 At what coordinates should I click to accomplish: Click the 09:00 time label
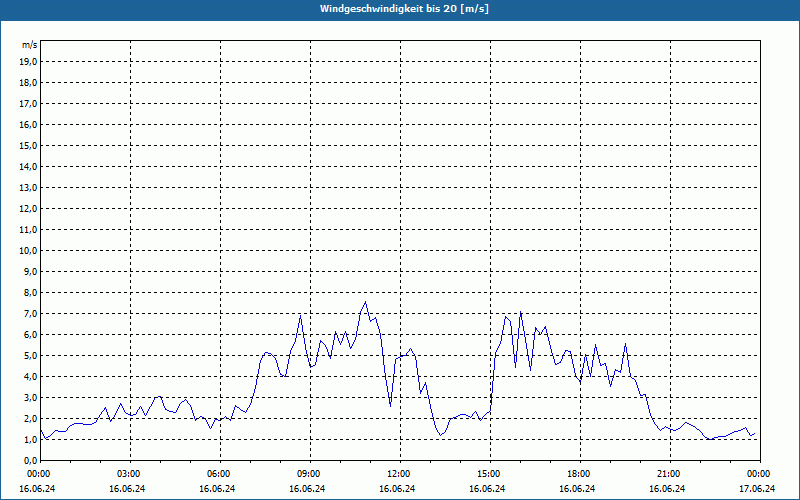pyautogui.click(x=311, y=474)
